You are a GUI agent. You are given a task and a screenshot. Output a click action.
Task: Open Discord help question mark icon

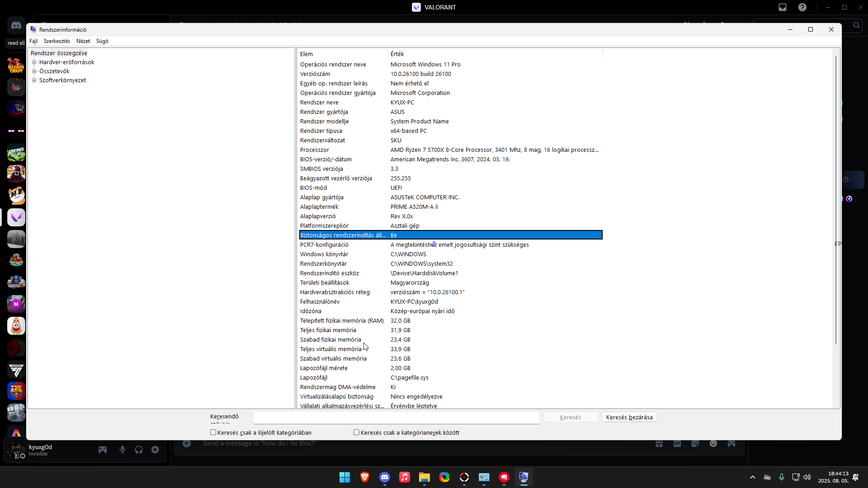click(802, 7)
